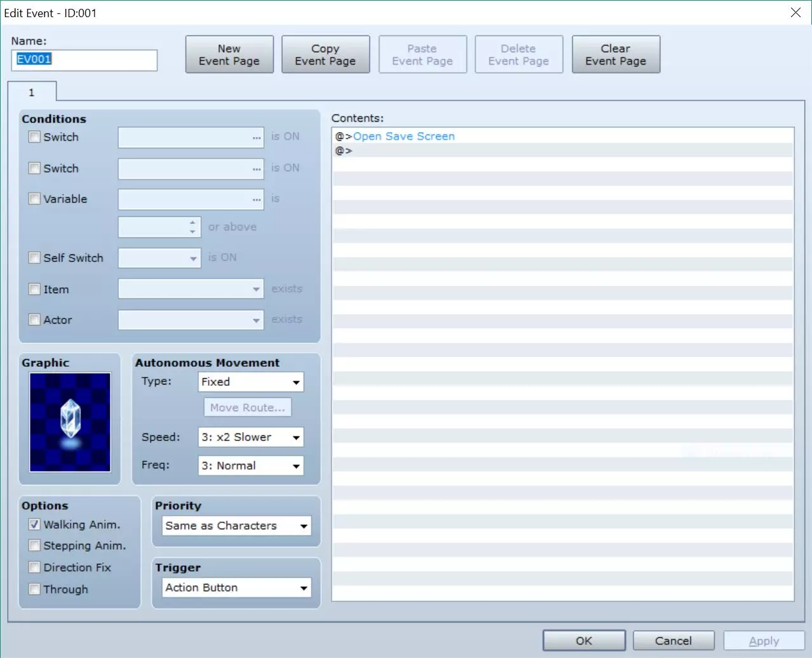Click the Delete Event Page button
The height and width of the screenshot is (658, 812).
[x=519, y=55]
